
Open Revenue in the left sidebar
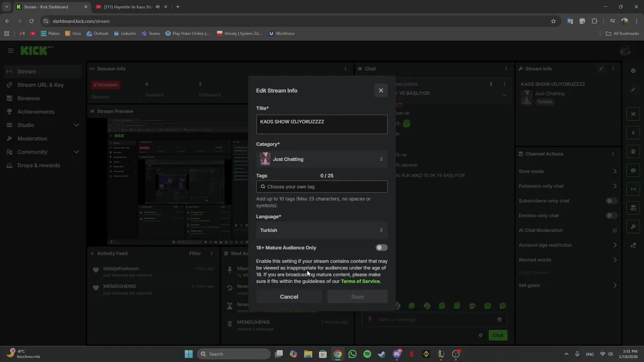click(x=42, y=99)
